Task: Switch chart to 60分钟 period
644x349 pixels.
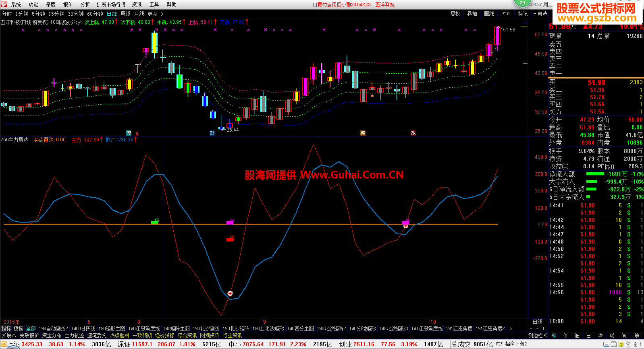Action: tap(95, 14)
